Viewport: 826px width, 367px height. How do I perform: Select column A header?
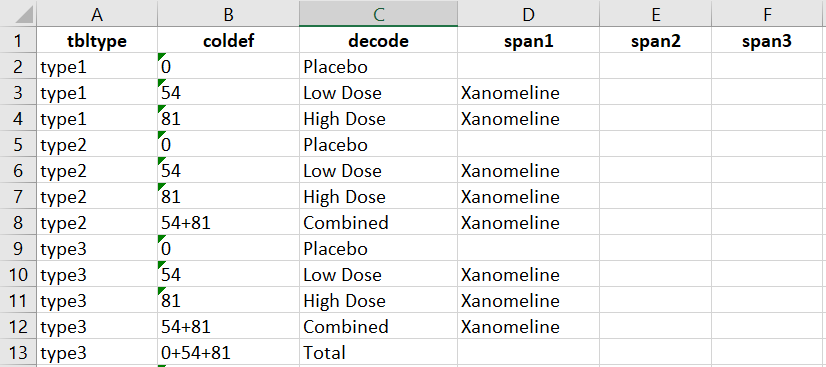97,14
